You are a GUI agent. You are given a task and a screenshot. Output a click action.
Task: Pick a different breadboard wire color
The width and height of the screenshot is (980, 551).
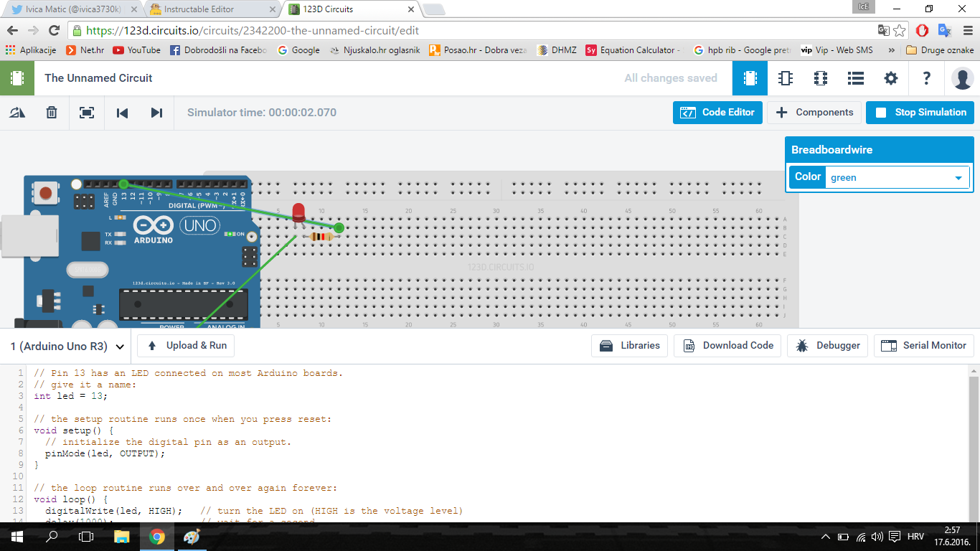click(897, 176)
